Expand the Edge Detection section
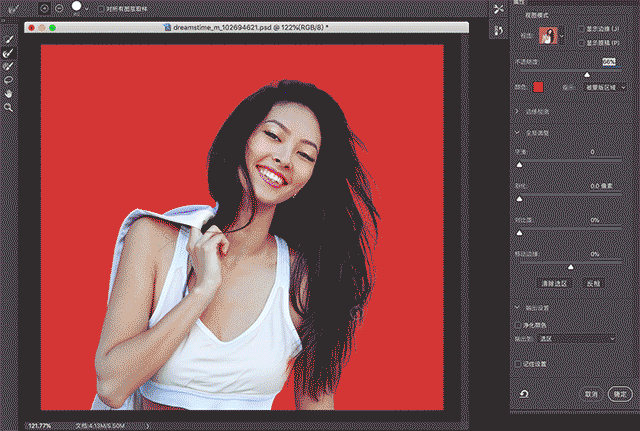Viewport: 640px width, 431px height. click(x=515, y=110)
